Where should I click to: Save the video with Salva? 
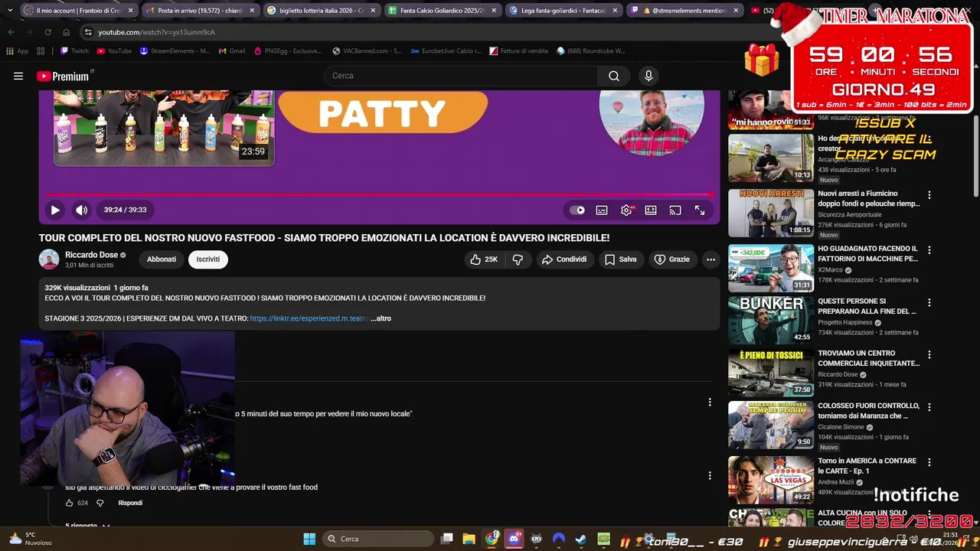[x=620, y=259]
